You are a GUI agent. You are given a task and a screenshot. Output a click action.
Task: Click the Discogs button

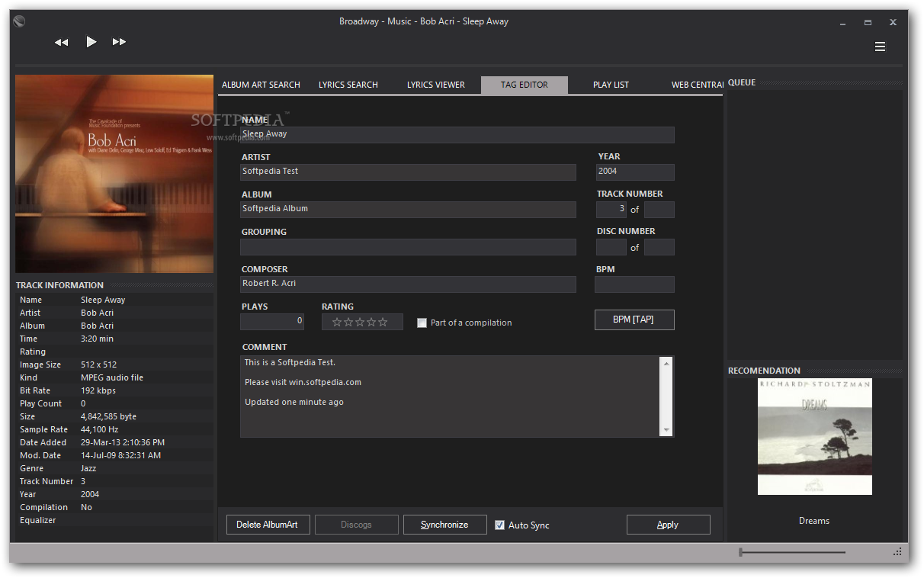click(x=357, y=525)
